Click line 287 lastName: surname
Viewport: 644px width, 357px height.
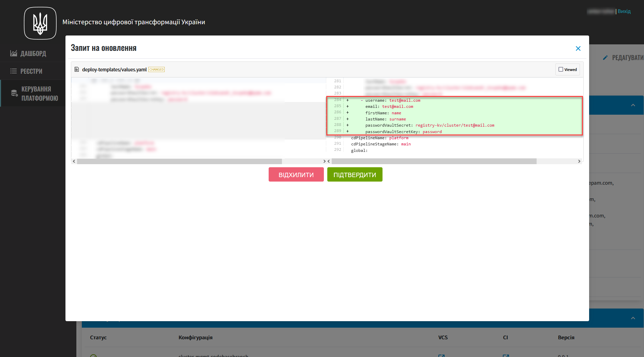[x=454, y=119]
